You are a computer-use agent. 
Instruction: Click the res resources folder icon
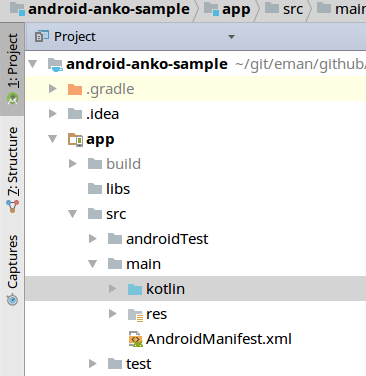coord(135,314)
